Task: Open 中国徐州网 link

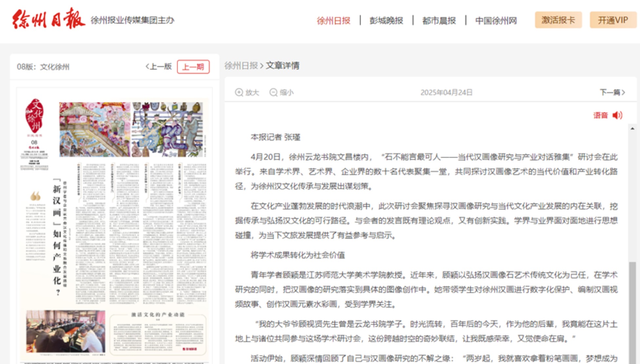Action: (496, 21)
